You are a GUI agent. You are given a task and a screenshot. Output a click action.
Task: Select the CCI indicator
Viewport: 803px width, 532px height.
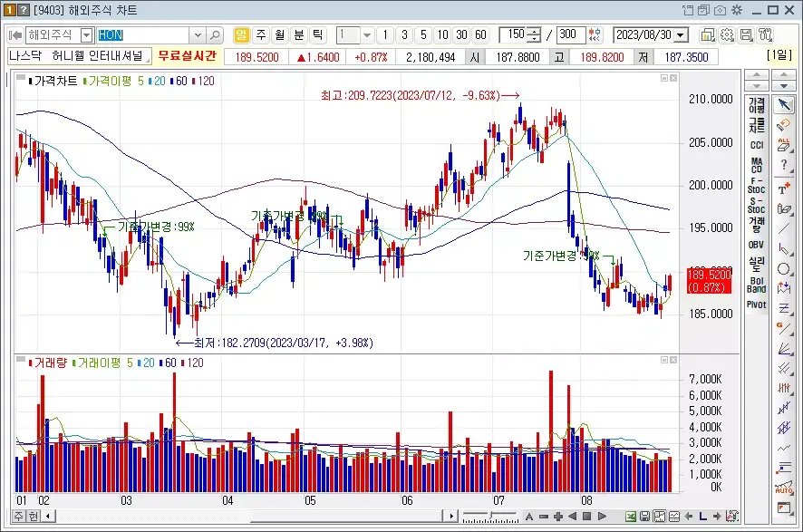coord(757,145)
